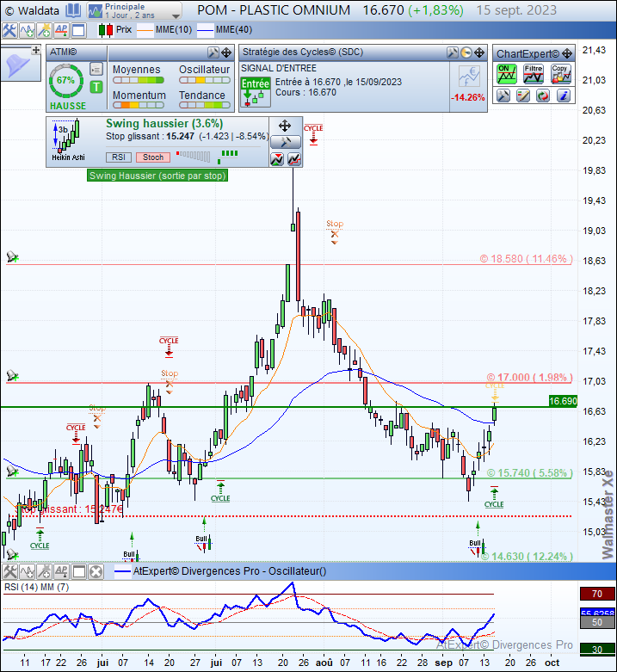Click the ChartExpert panel move handle

click(x=567, y=53)
